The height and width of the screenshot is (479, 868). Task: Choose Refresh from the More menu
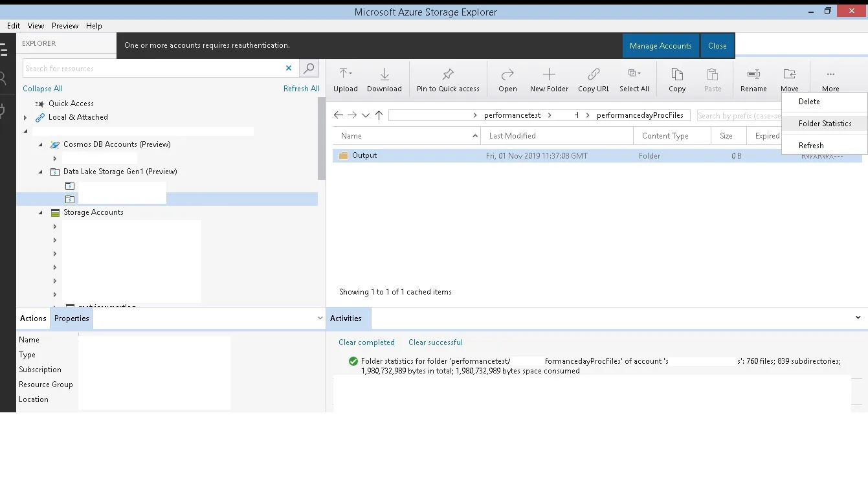tap(824, 146)
